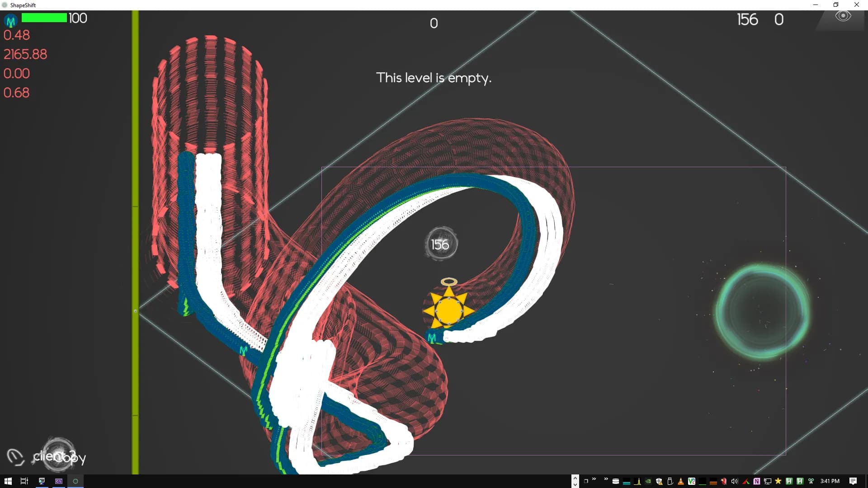Image resolution: width=868 pixels, height=488 pixels.
Task: Click the M marker on lower tube
Action: (244, 351)
